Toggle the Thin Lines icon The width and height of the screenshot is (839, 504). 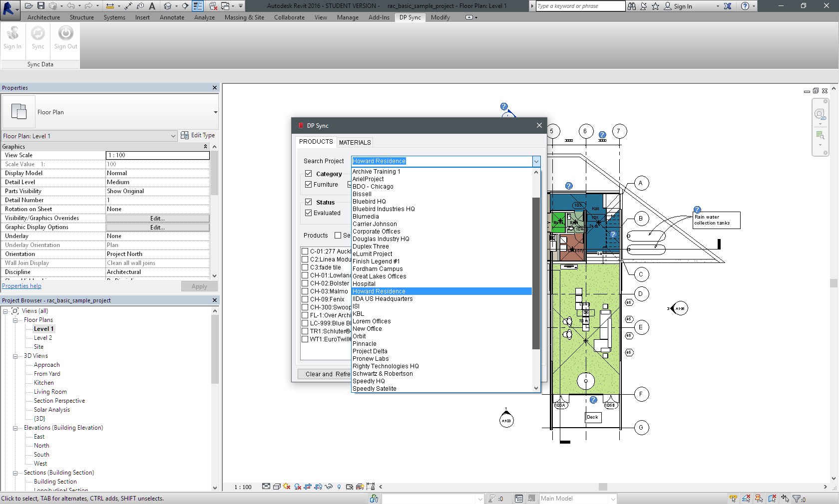198,6
